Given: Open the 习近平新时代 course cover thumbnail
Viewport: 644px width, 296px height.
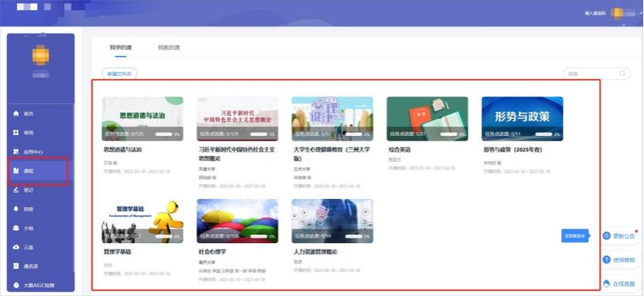Looking at the screenshot, I should [237, 119].
